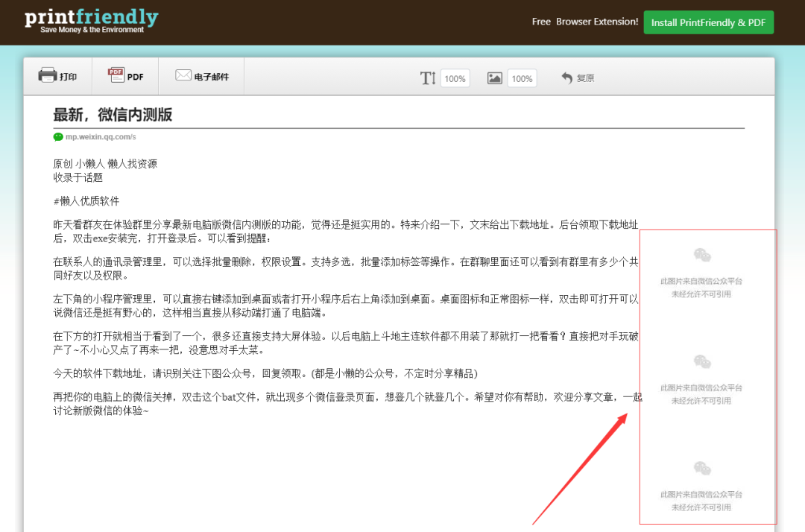Click the paragraph starting 在下方的打开就相当于
Image resolution: width=805 pixels, height=532 pixels.
tap(346, 343)
